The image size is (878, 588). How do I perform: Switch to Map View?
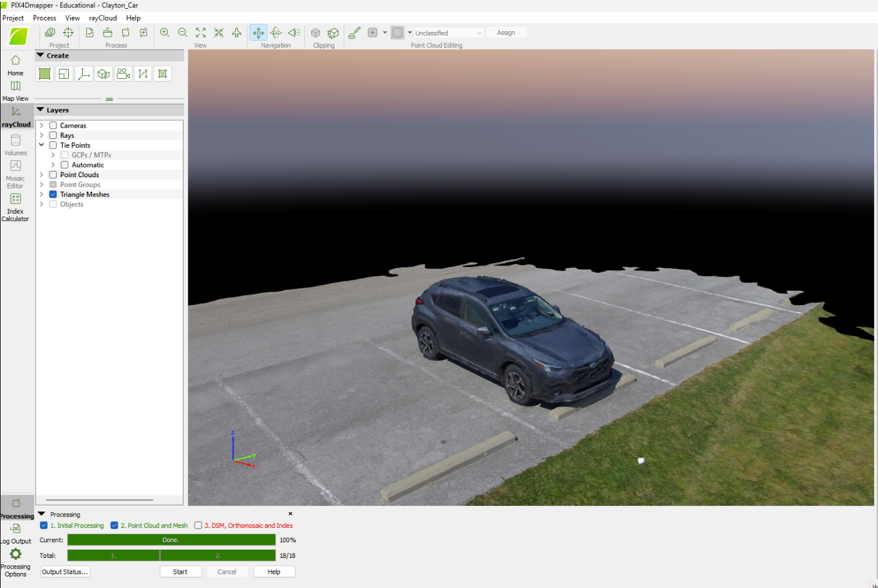point(15,90)
